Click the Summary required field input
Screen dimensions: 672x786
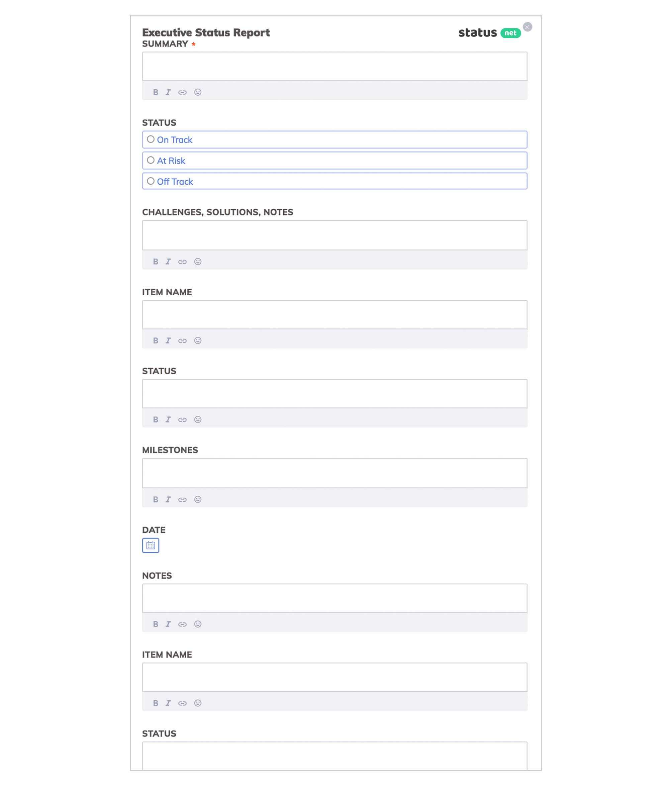pos(335,66)
